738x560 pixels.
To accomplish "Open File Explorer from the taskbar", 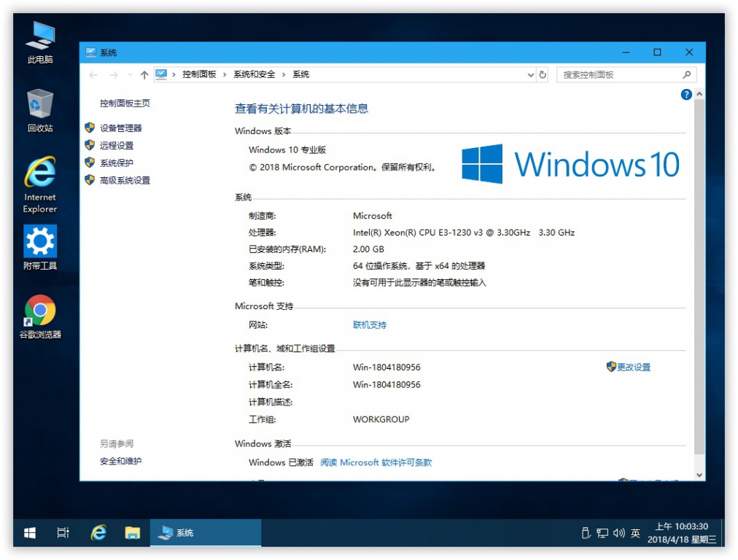I will click(132, 533).
